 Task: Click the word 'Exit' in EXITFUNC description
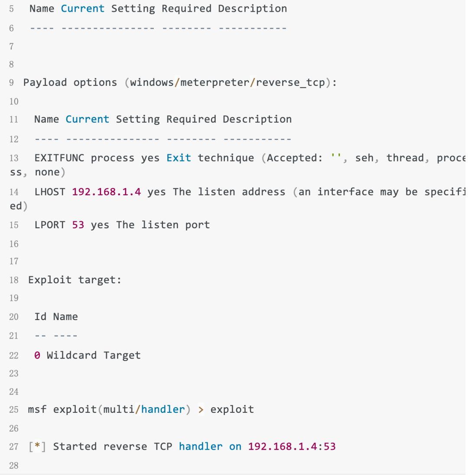179,158
